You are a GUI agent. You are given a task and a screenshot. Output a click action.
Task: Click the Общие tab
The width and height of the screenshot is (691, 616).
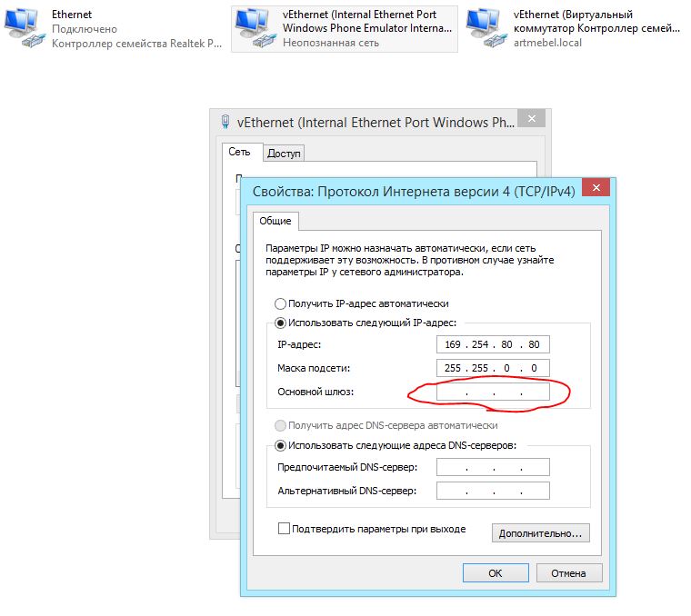tap(275, 221)
